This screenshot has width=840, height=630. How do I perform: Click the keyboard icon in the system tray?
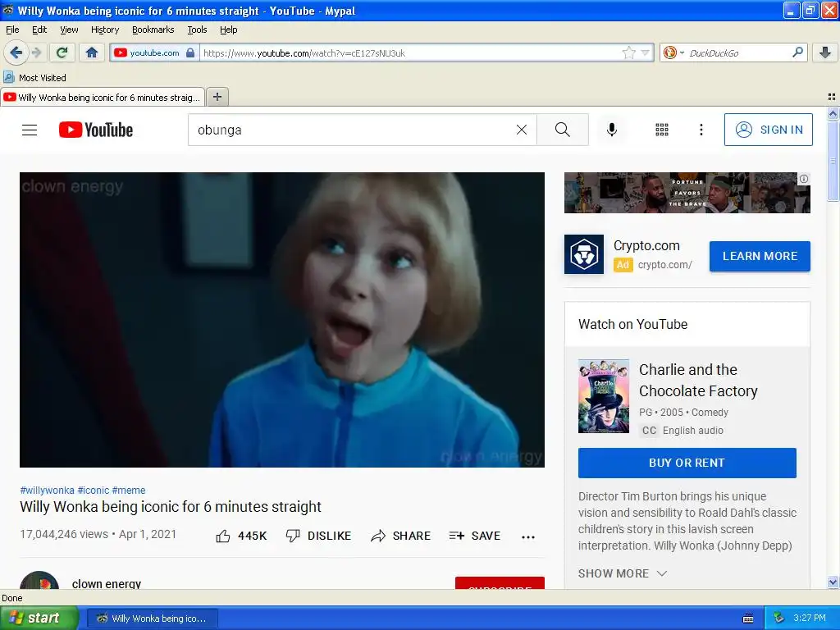tap(748, 619)
